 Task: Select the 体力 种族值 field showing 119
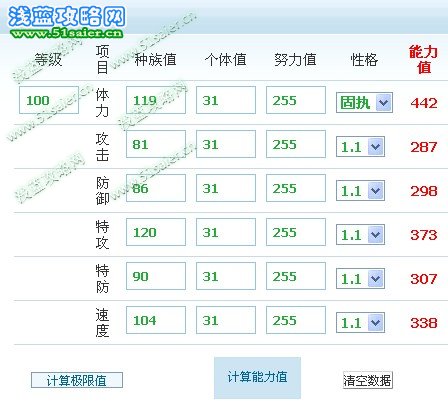click(156, 100)
